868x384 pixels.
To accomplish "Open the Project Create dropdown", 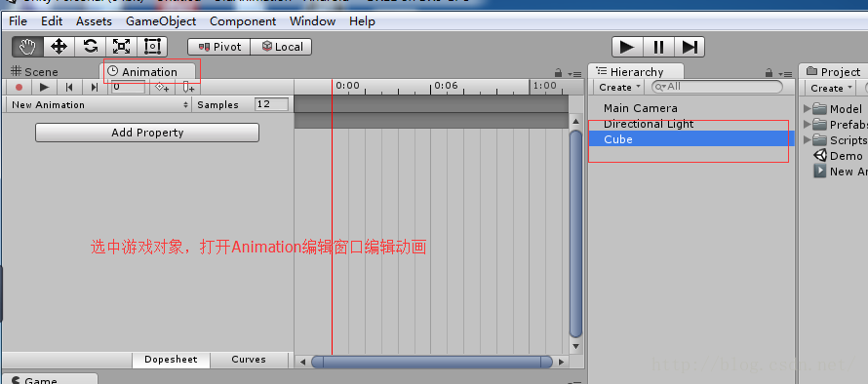I will coord(830,88).
